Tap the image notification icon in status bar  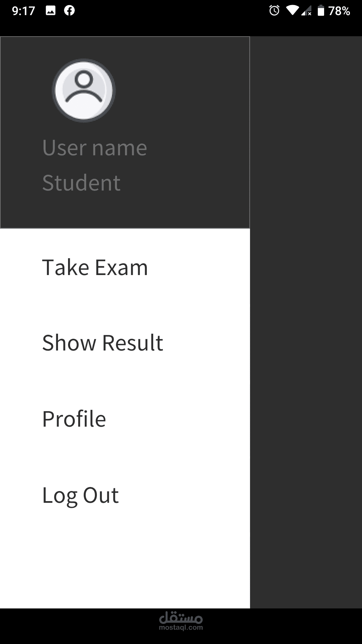coord(51,11)
